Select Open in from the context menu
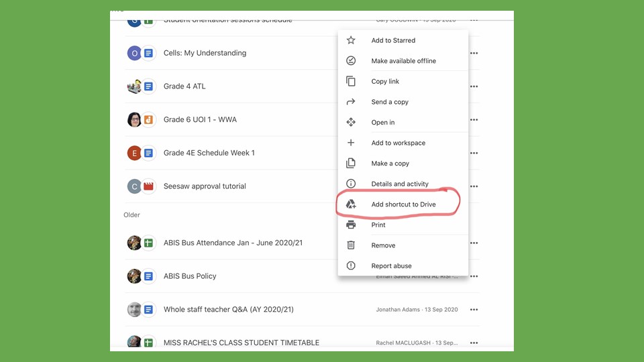Screen dimensions: 644x362 (383, 123)
